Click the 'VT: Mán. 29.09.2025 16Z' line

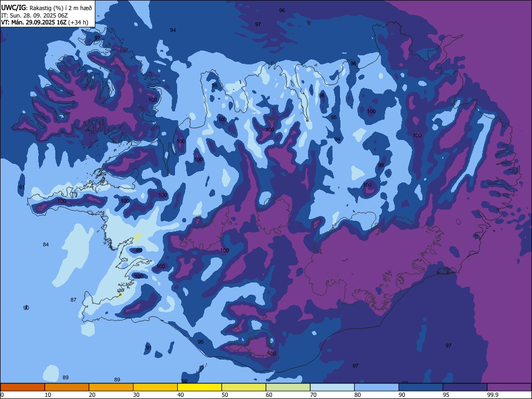click(x=34, y=22)
